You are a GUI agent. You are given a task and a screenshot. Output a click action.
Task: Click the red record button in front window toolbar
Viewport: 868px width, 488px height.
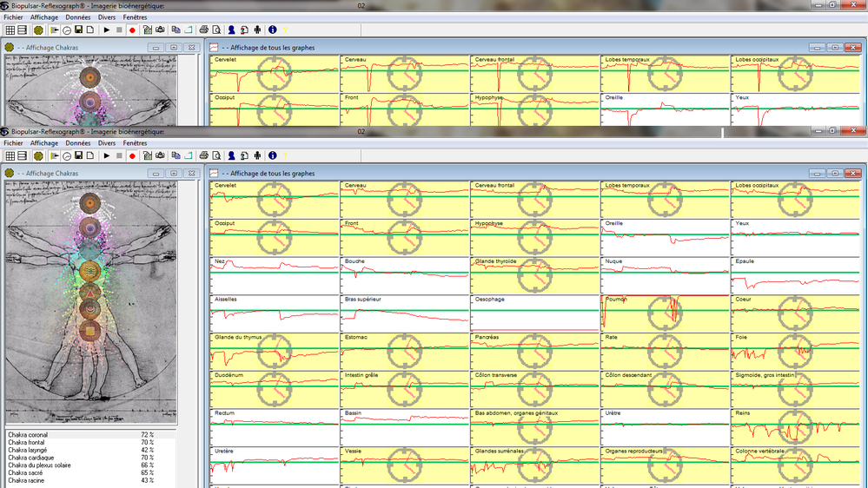pyautogui.click(x=132, y=155)
